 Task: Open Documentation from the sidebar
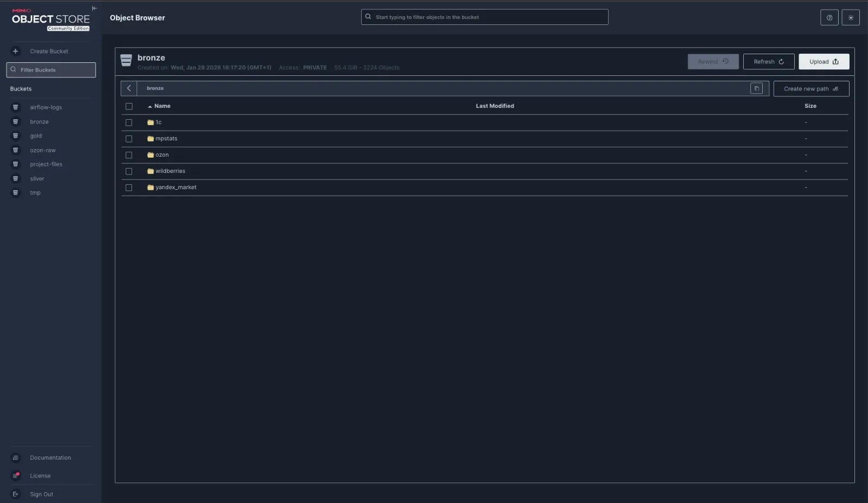[x=50, y=457]
